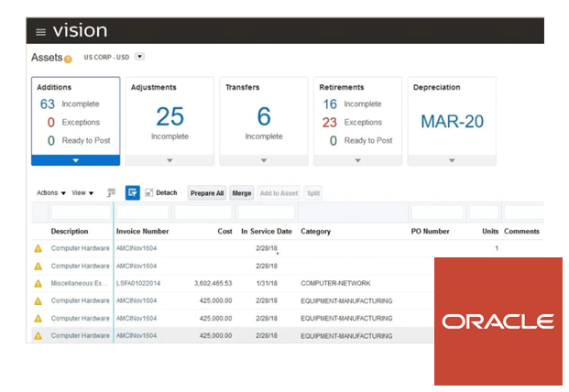This screenshot has width=569, height=392.
Task: Click 16 Incomplete in Retirements card
Action: pyautogui.click(x=330, y=104)
